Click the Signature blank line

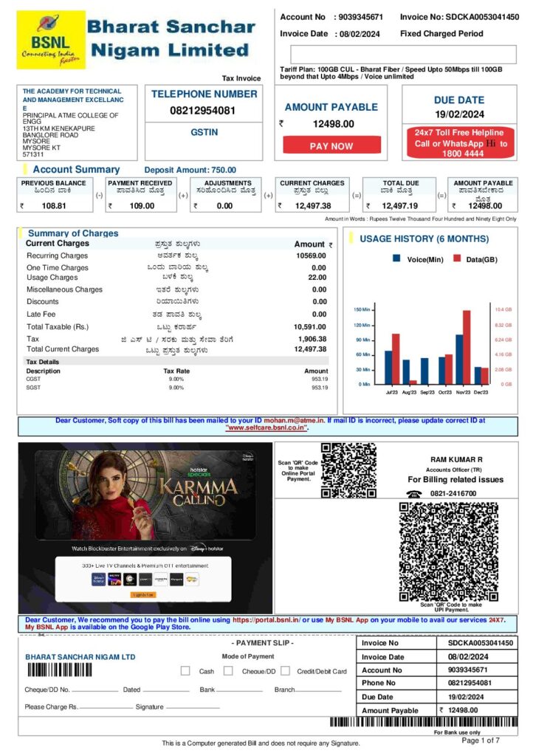click(192, 708)
